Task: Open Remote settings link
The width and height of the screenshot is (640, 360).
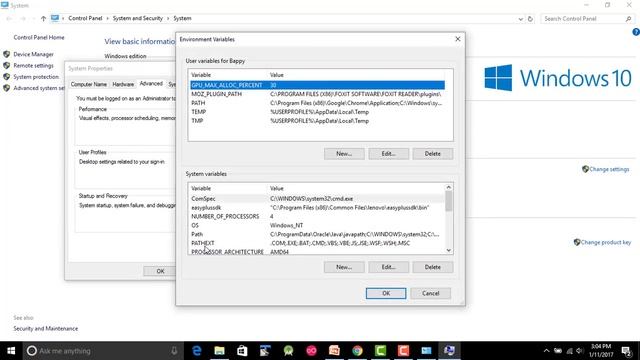Action: point(33,66)
